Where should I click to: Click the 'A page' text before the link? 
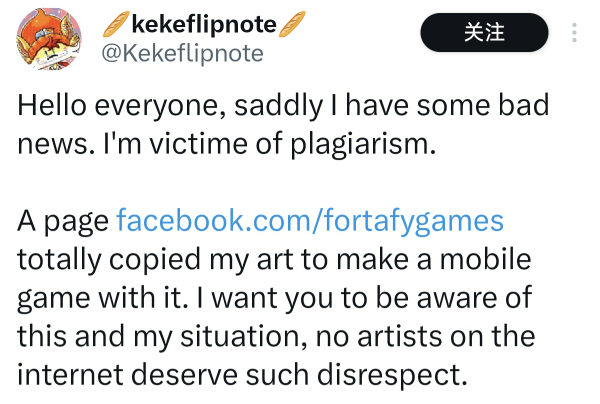point(63,220)
